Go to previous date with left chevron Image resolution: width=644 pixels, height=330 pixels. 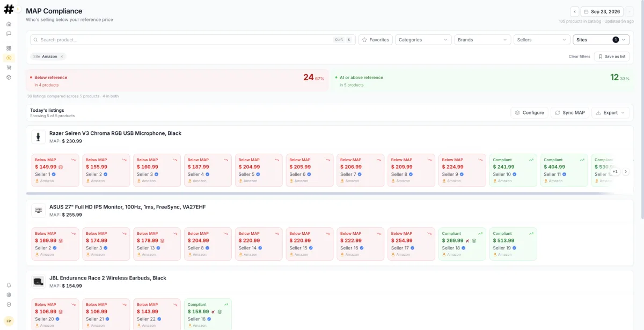[574, 11]
